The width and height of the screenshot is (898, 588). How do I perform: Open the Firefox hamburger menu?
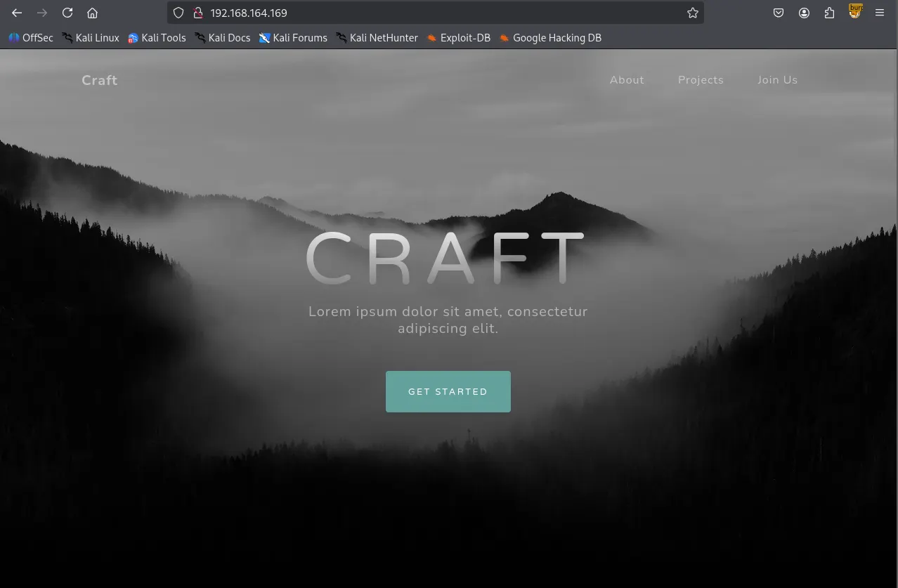[879, 13]
